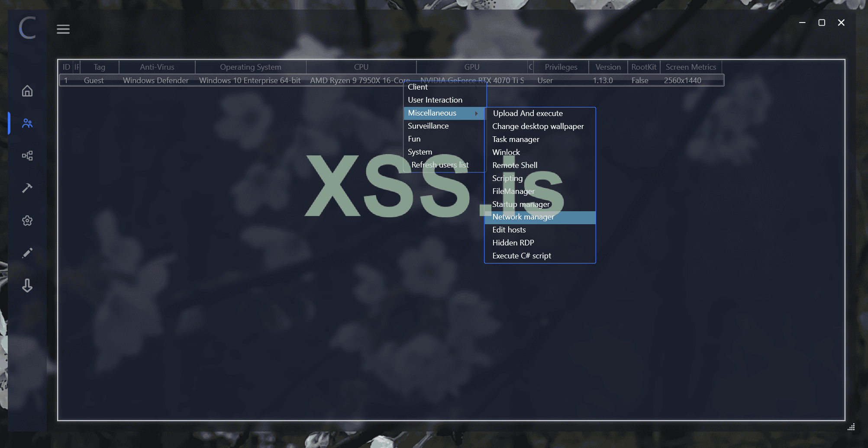The width and height of the screenshot is (868, 448).
Task: Open Task manager from the submenu
Action: (x=540, y=139)
